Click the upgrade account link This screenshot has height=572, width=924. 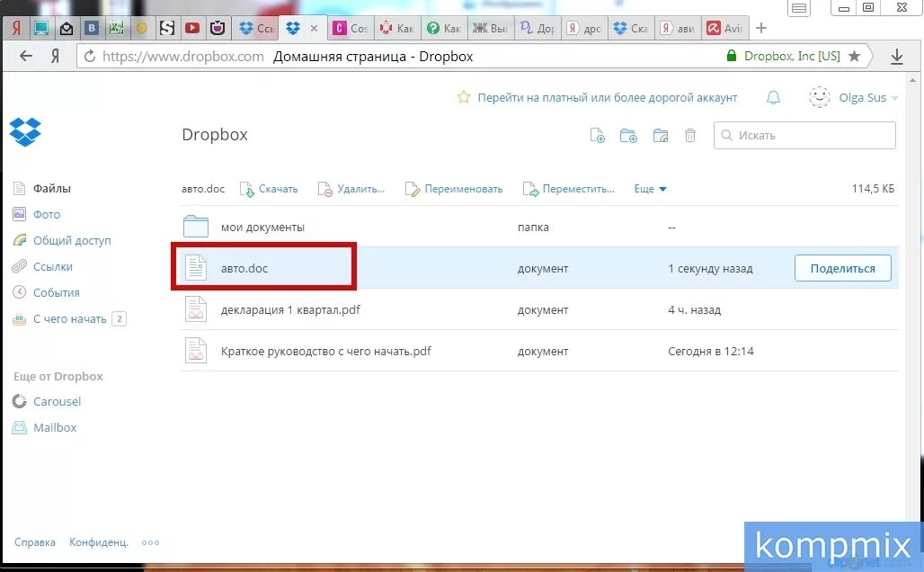pyautogui.click(x=607, y=97)
